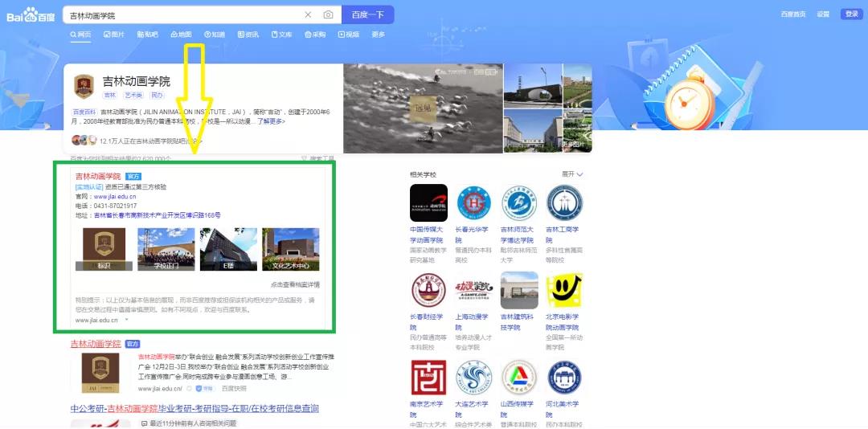Click the address link 吉林省长春市高新技术产业开发区博识路168号

point(158,215)
